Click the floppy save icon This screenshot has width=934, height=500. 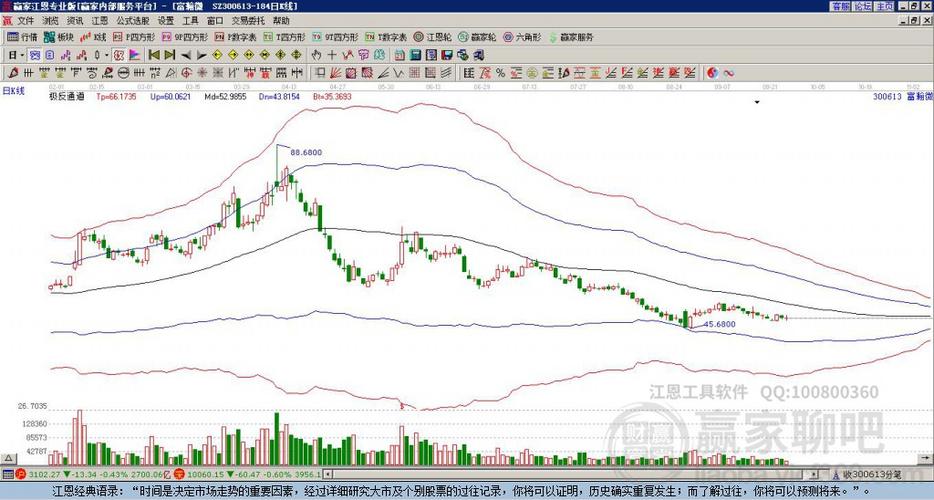[x=446, y=55]
